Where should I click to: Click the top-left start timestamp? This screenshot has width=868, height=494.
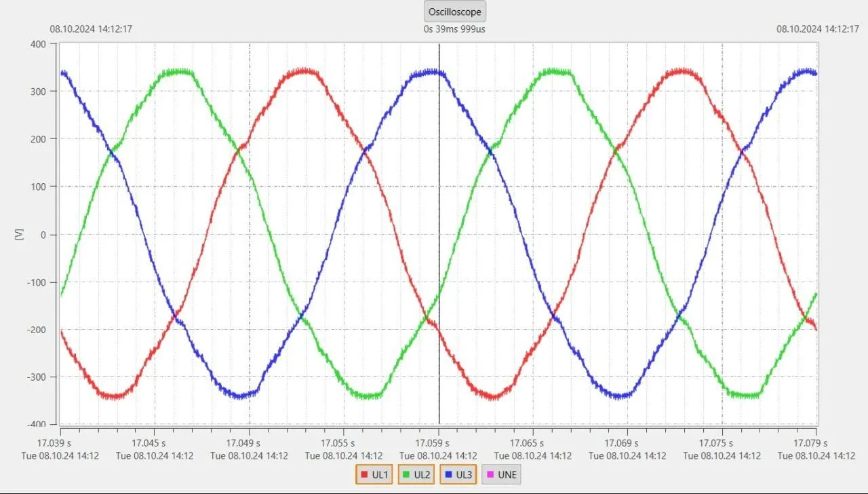91,29
